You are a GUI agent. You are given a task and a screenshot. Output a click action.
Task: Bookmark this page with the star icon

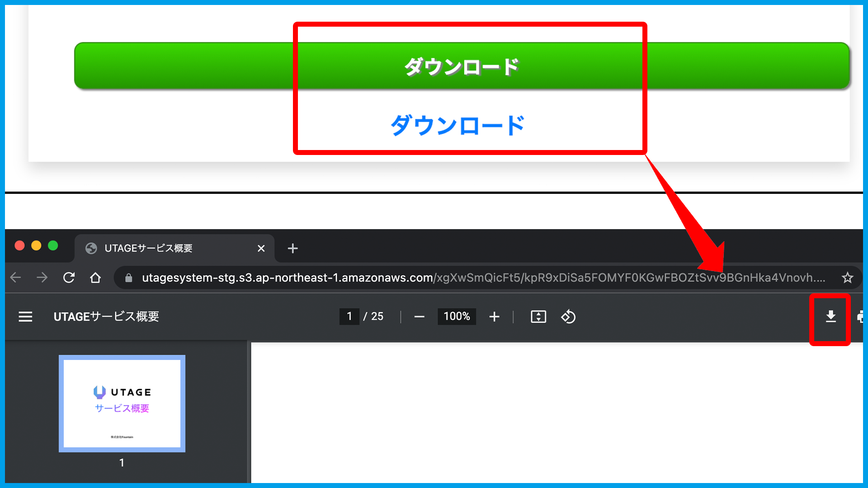(x=847, y=277)
